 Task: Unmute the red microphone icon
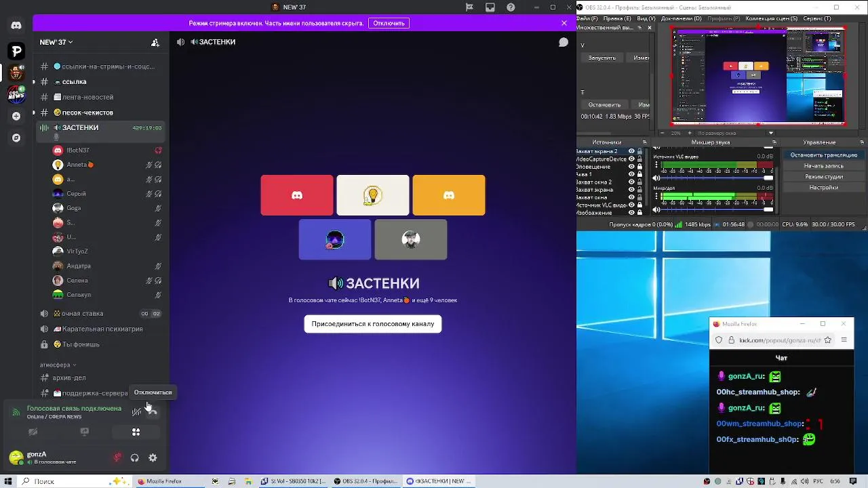click(x=117, y=457)
